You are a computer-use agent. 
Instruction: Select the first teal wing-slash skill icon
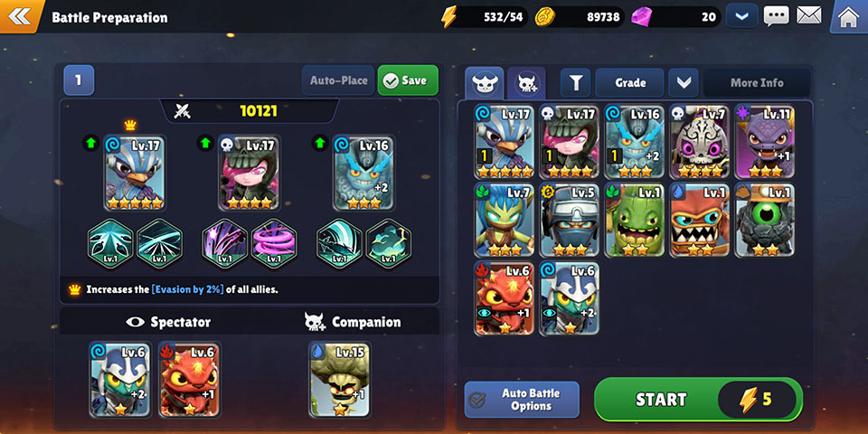(110, 244)
